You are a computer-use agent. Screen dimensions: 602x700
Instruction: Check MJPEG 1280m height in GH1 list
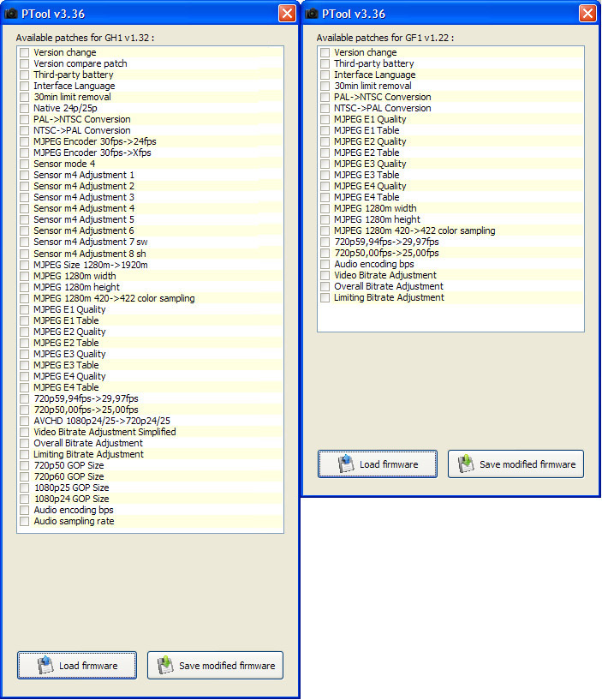(x=25, y=288)
